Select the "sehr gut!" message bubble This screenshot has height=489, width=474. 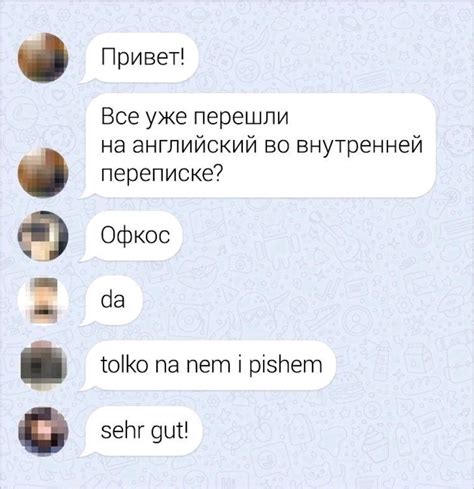tap(141, 431)
